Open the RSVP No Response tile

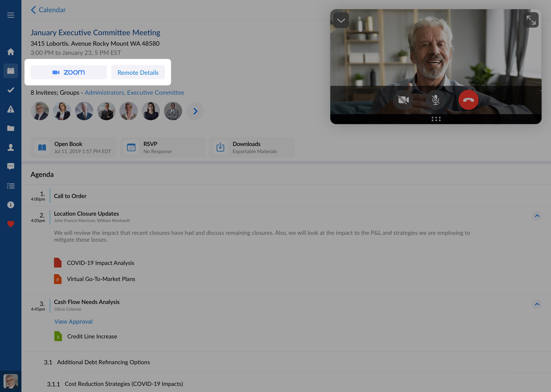click(x=162, y=148)
